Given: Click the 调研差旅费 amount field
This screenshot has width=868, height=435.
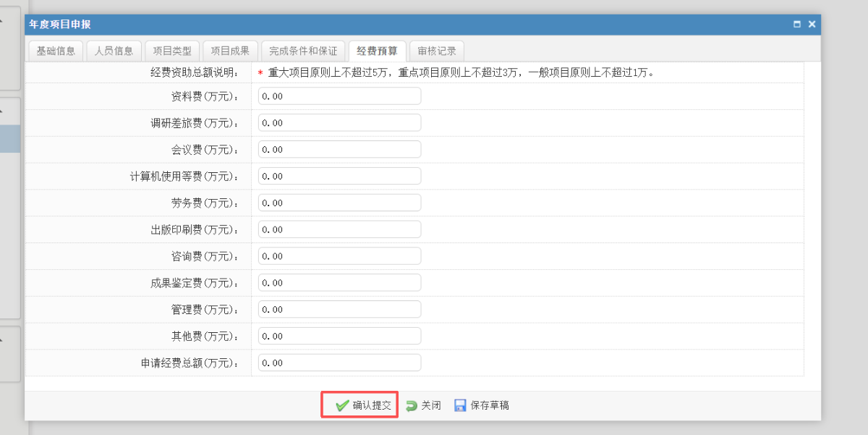Looking at the screenshot, I should pyautogui.click(x=339, y=123).
